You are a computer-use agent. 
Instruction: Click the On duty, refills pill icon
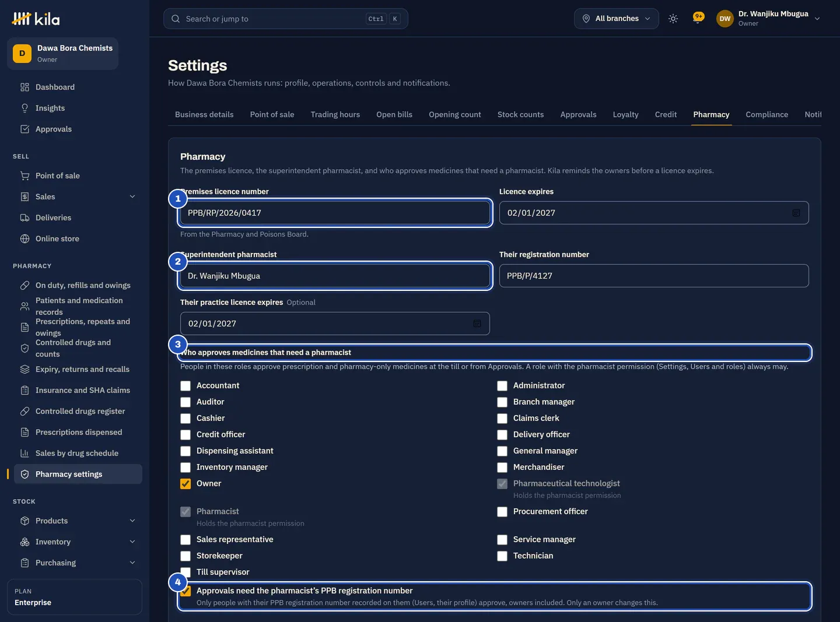(24, 286)
